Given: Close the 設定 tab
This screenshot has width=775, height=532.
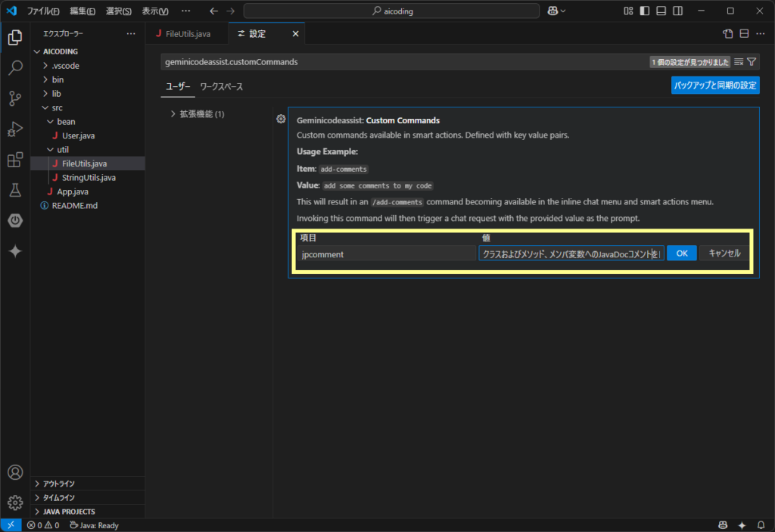Looking at the screenshot, I should [x=296, y=33].
